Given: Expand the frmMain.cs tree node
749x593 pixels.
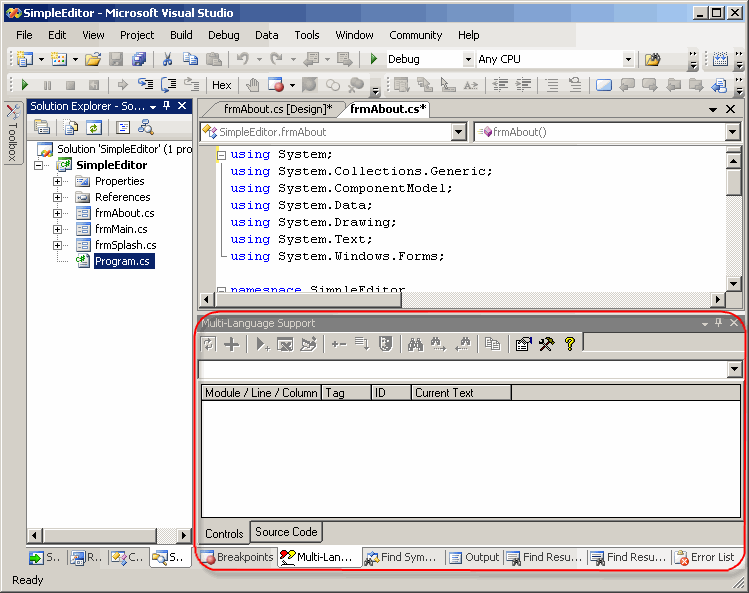Looking at the screenshot, I should click(x=58, y=229).
